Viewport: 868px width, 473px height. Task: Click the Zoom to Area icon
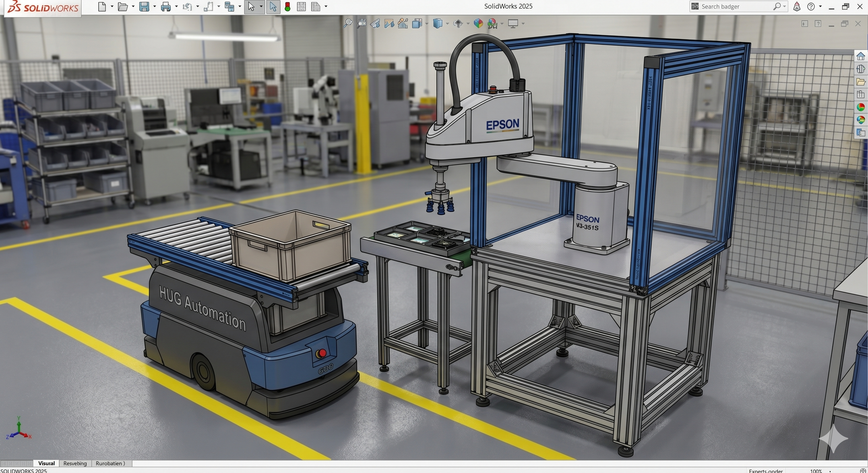[x=362, y=23]
